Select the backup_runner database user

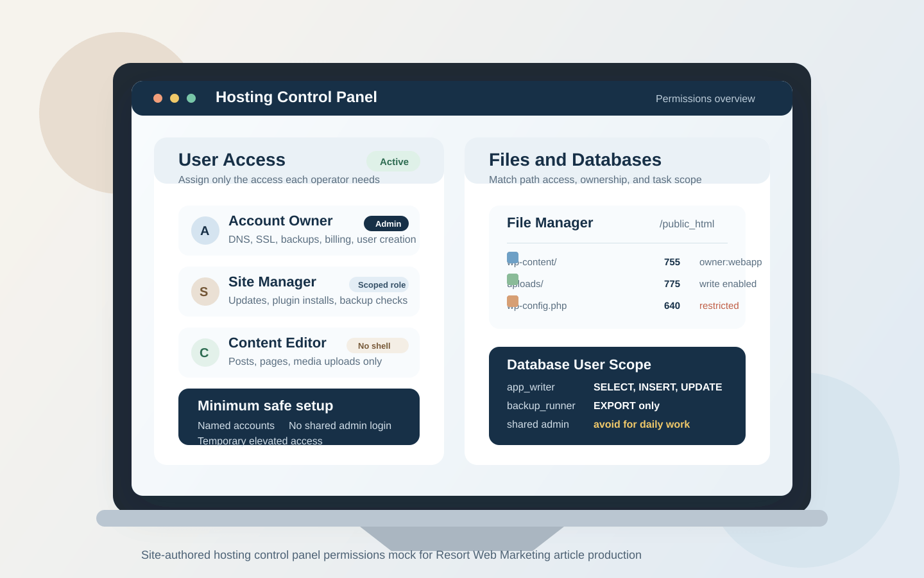click(x=541, y=406)
